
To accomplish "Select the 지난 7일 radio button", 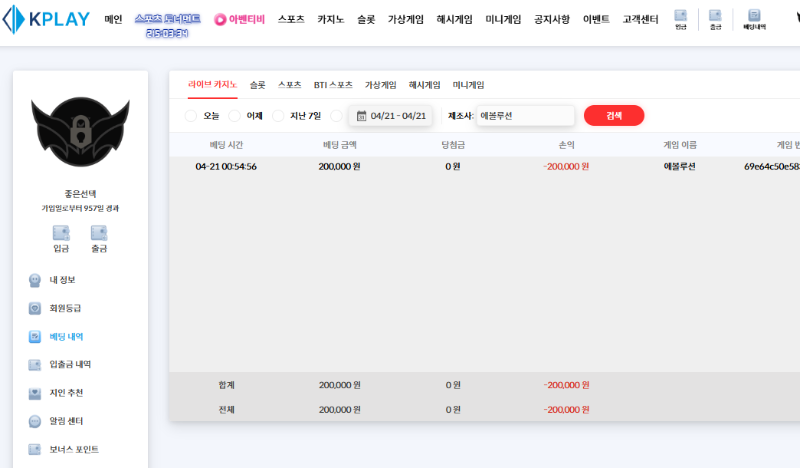I will tap(278, 116).
